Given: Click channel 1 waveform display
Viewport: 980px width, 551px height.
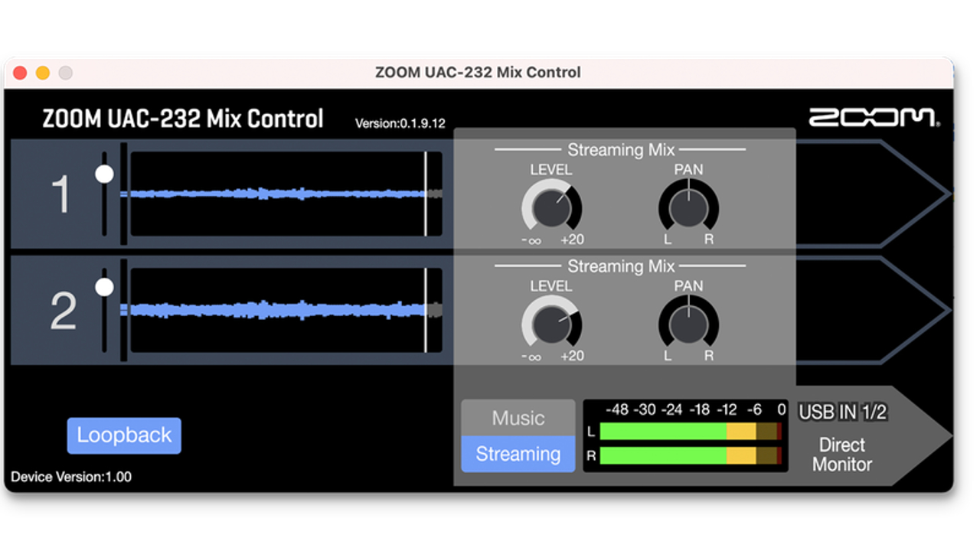Looking at the screenshot, I should [x=283, y=194].
